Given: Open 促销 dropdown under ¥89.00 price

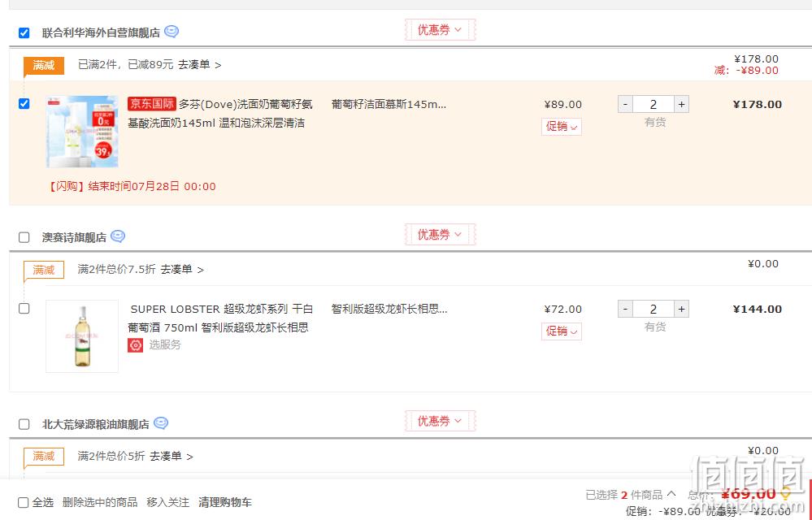Looking at the screenshot, I should point(562,126).
